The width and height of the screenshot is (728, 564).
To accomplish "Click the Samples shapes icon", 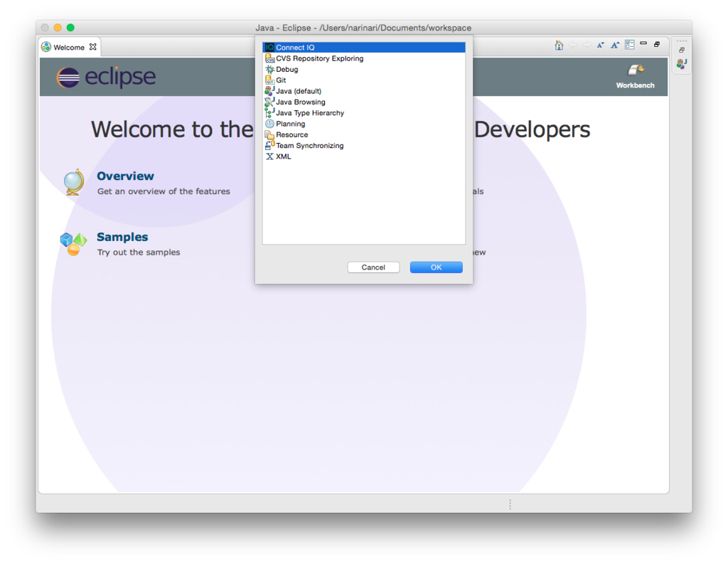I will (x=73, y=244).
